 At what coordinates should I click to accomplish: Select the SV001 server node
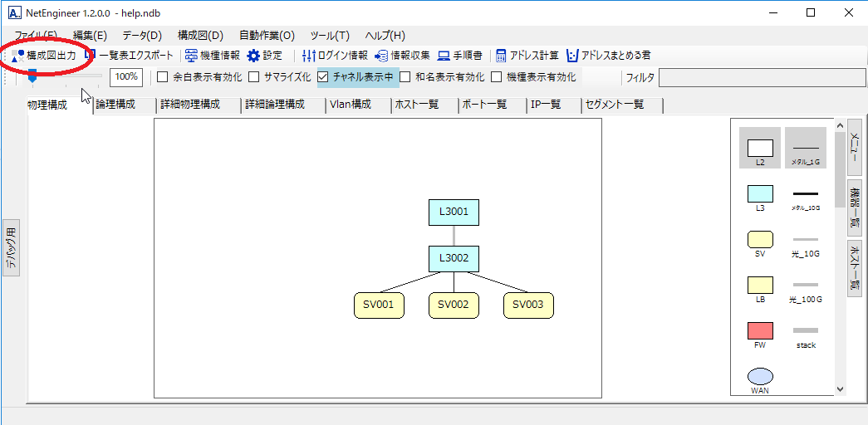click(379, 305)
